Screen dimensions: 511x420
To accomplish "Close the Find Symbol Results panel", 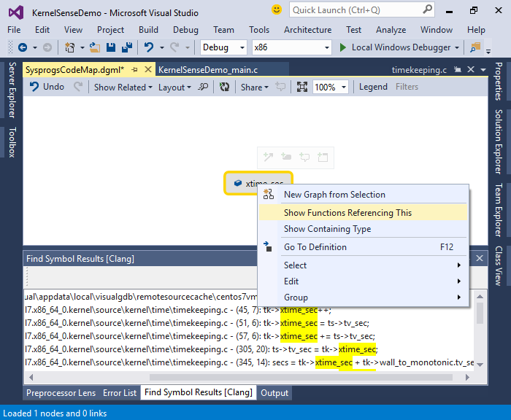I will point(480,258).
